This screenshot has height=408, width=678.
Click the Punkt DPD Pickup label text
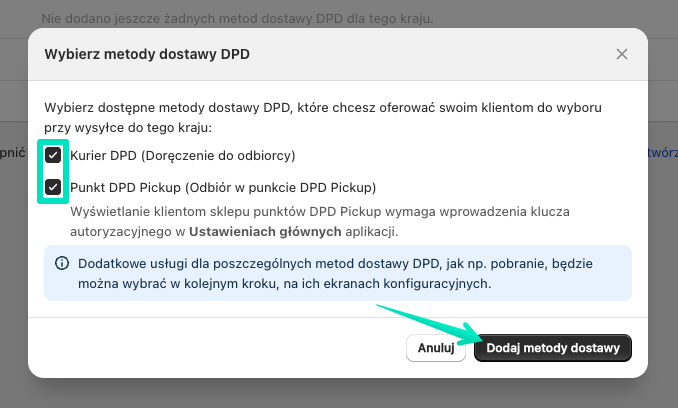223,188
